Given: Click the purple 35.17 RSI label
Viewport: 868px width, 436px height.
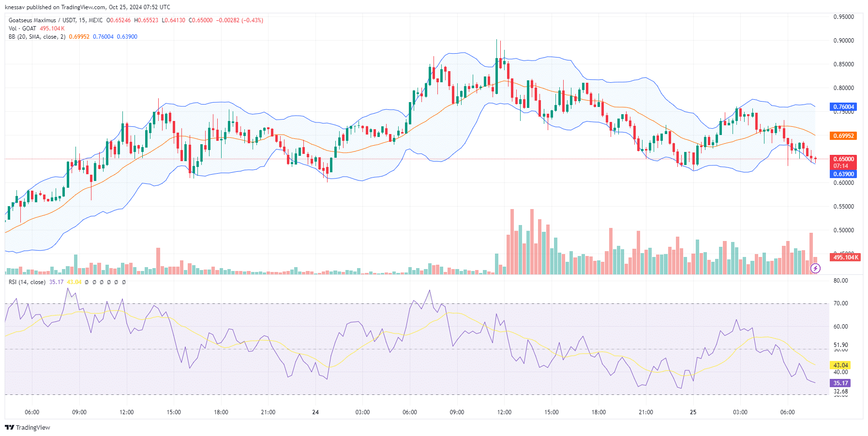Looking at the screenshot, I should pos(840,383).
